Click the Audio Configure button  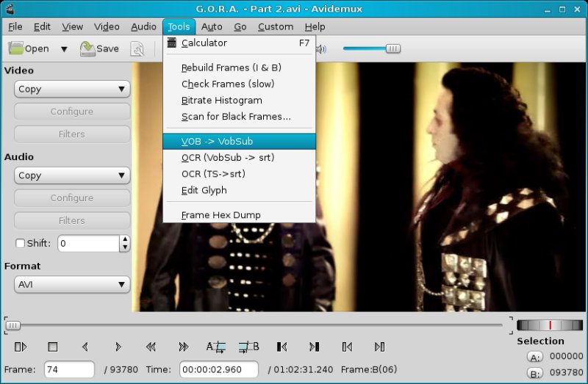[72, 198]
